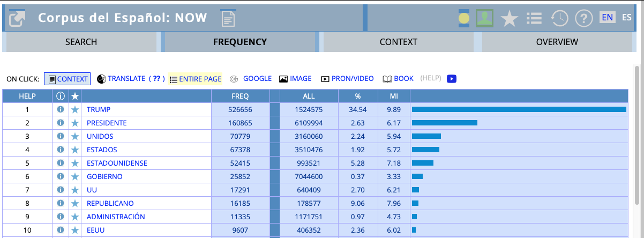Click the external link icon beside the corpus title

pyautogui.click(x=18, y=19)
